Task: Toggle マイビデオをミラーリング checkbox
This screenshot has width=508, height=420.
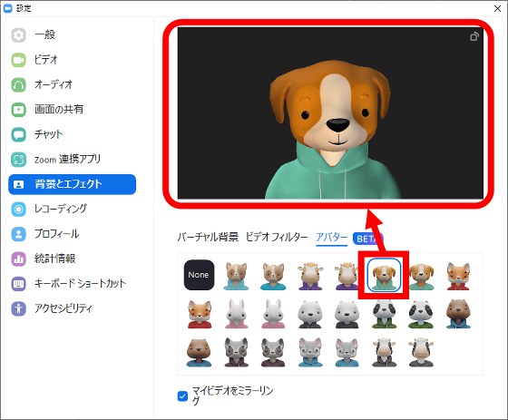Action: [182, 396]
